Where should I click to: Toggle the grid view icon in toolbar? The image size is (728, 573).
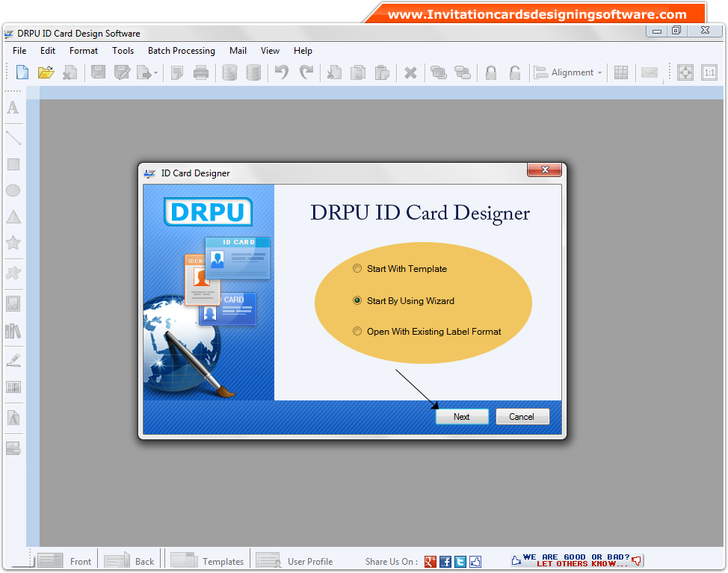pos(621,72)
